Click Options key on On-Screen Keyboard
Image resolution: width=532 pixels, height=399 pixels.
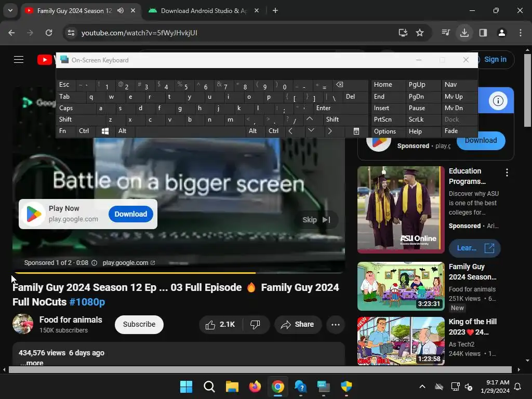click(x=388, y=131)
